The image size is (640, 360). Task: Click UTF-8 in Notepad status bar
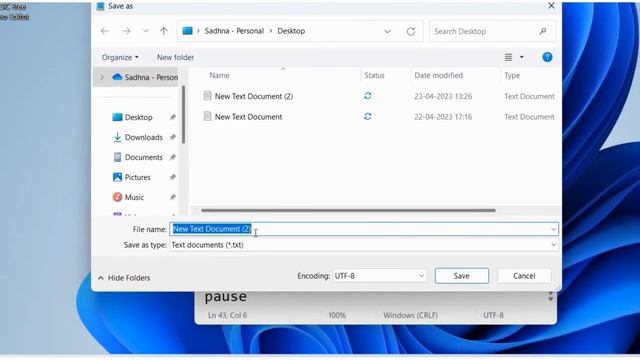[493, 316]
